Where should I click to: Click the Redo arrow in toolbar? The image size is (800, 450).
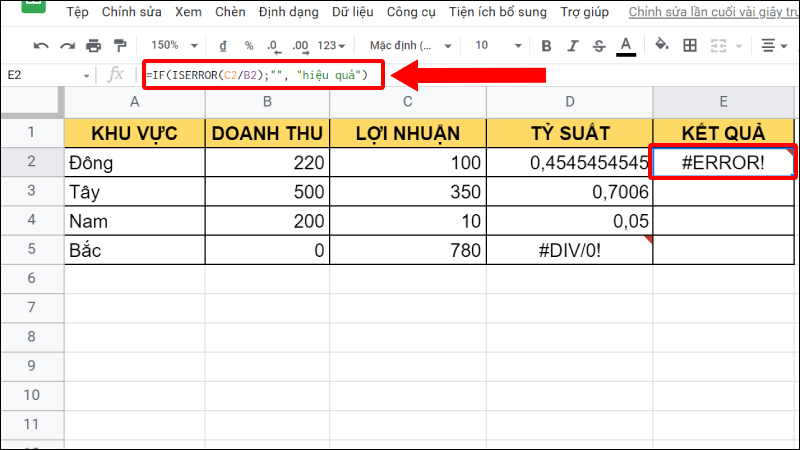coord(67,46)
